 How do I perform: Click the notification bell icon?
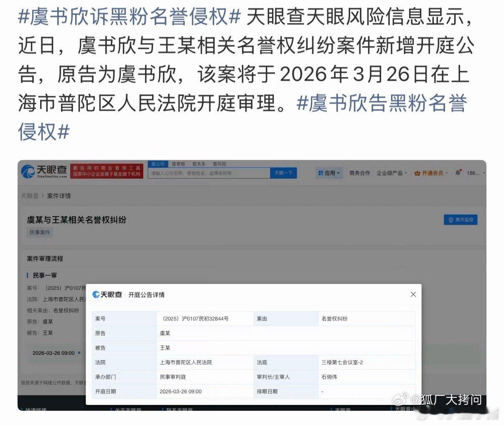pyautogui.click(x=457, y=173)
